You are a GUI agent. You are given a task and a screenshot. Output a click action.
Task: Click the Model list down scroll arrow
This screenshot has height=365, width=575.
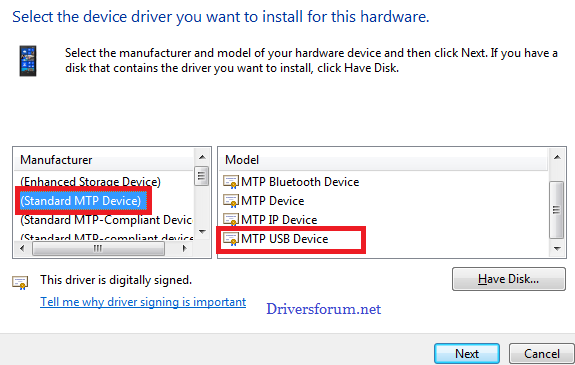pos(557,248)
